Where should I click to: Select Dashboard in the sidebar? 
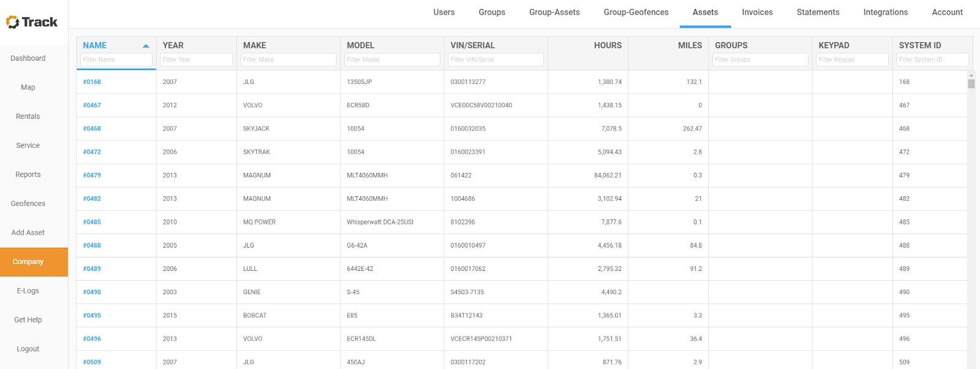pos(28,58)
